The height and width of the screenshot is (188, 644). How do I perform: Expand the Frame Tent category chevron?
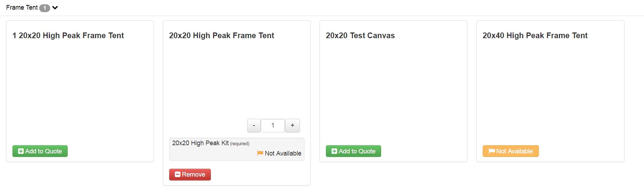tap(55, 7)
